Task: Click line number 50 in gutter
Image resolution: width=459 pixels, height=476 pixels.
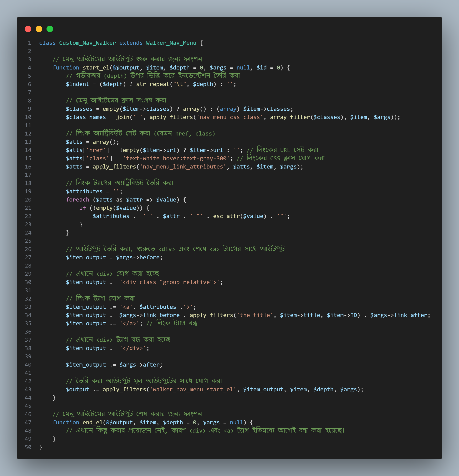Action: click(x=28, y=448)
